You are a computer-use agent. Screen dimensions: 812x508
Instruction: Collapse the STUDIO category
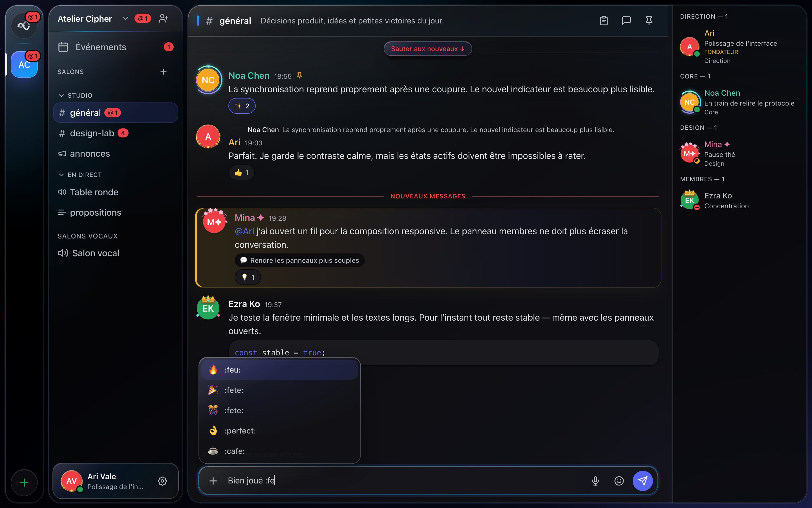pyautogui.click(x=76, y=95)
